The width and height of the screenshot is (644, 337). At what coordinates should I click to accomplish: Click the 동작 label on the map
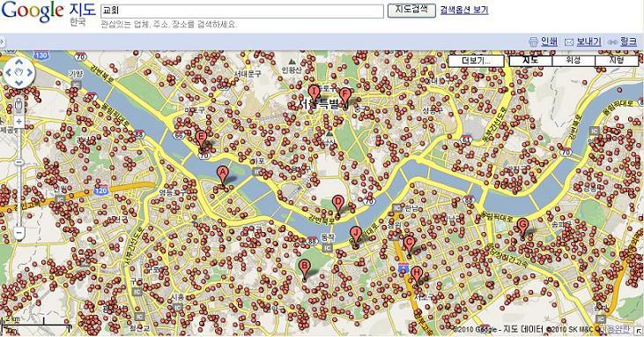[328, 237]
